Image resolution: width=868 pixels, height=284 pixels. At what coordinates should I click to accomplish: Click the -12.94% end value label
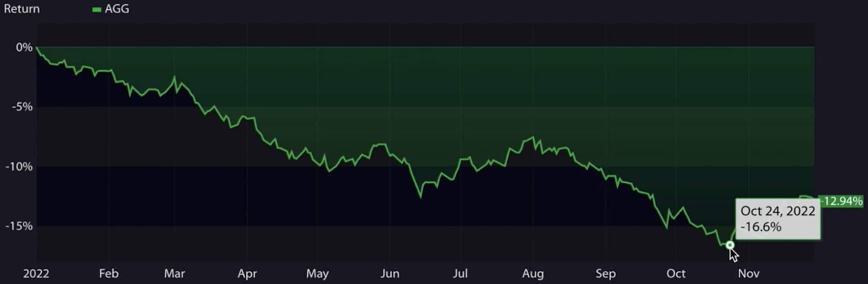tap(842, 201)
